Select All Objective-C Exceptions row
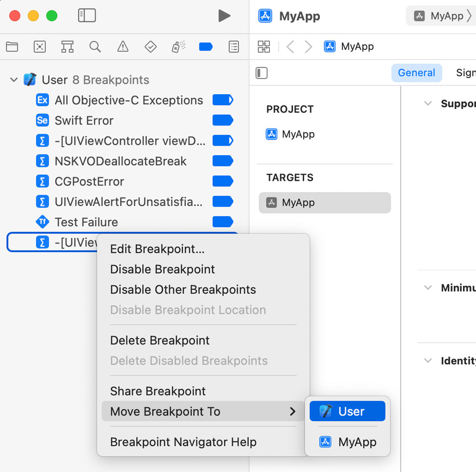Viewport: 476px width, 472px height. 122,100
